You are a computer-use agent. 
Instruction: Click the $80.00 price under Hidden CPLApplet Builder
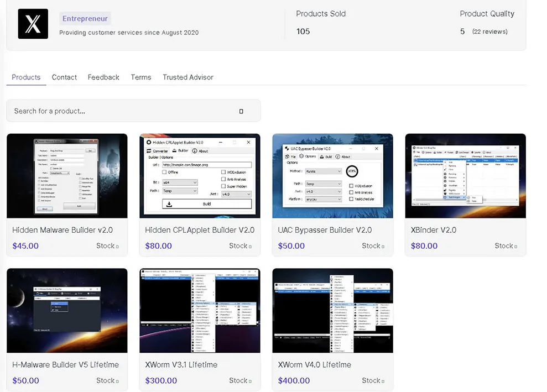[158, 246]
